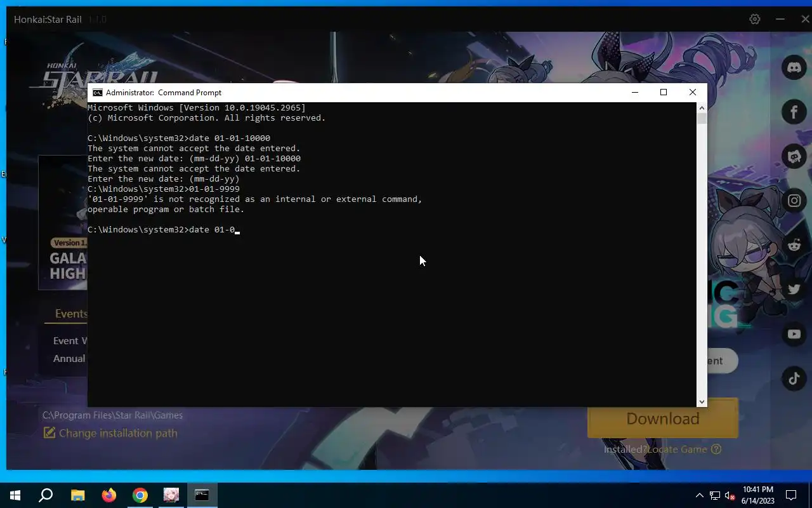Click network icon in system tray

tap(715, 495)
